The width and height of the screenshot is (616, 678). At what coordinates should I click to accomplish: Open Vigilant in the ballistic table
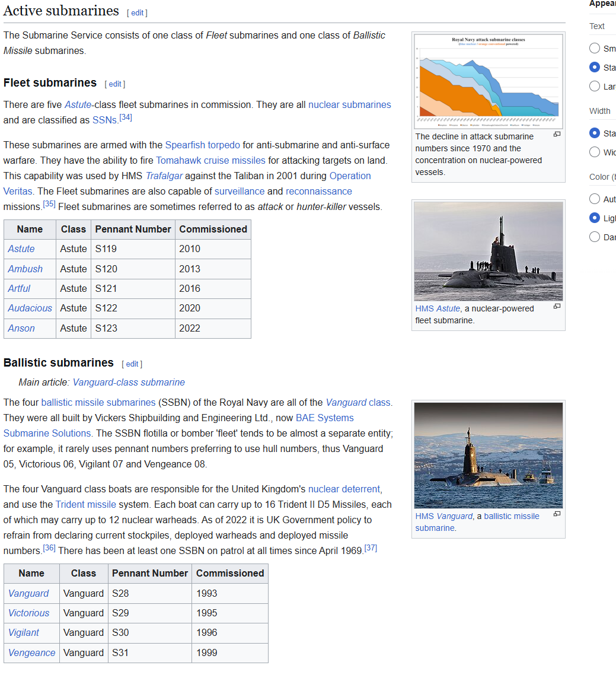[x=24, y=632]
